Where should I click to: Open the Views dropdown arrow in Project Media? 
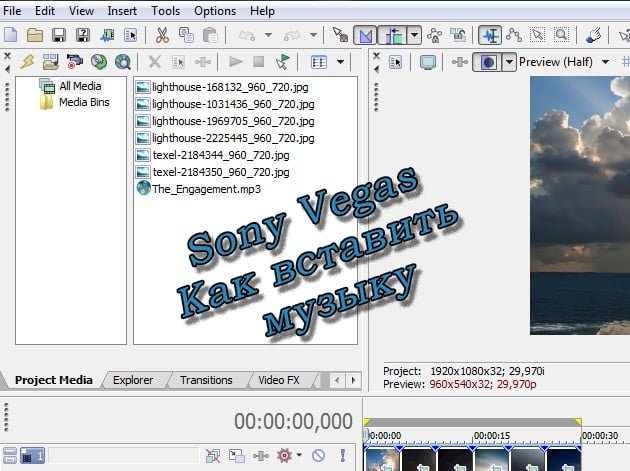(x=340, y=62)
